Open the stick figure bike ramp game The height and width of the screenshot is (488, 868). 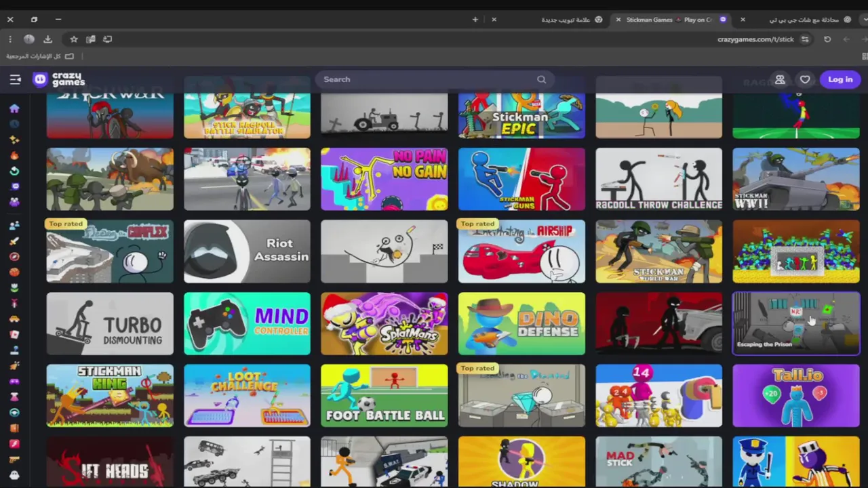[x=384, y=251]
